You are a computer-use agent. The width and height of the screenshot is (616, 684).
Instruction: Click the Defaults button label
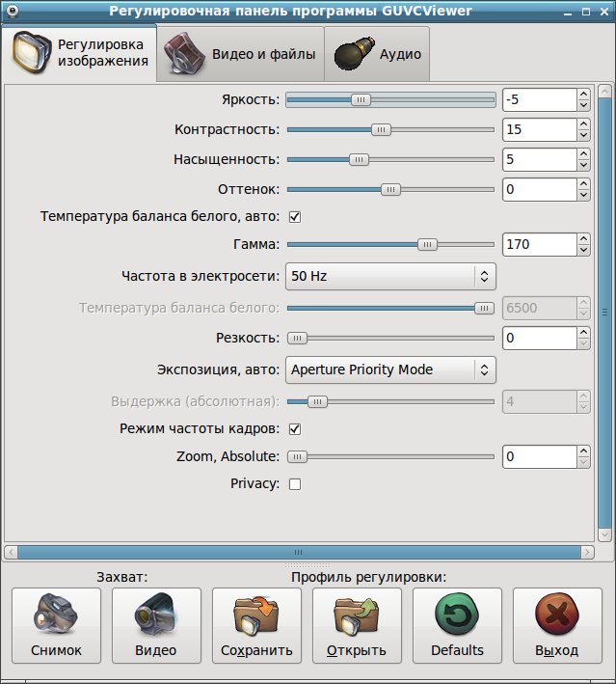tap(457, 650)
